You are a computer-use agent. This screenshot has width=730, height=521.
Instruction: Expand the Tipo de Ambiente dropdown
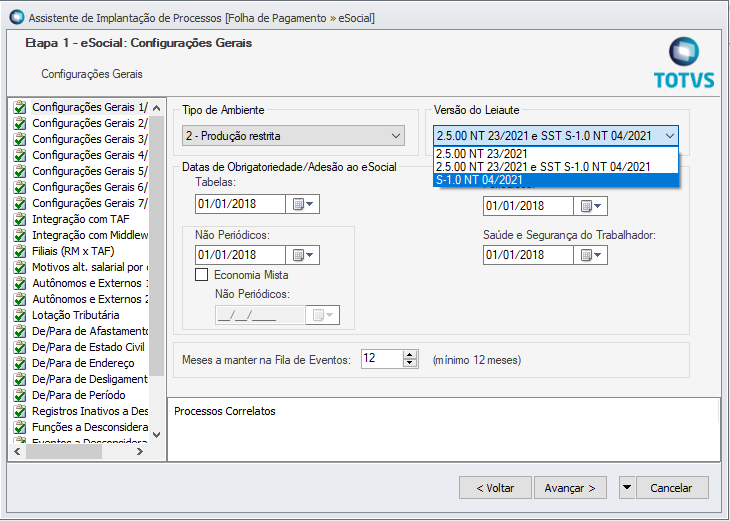(397, 136)
